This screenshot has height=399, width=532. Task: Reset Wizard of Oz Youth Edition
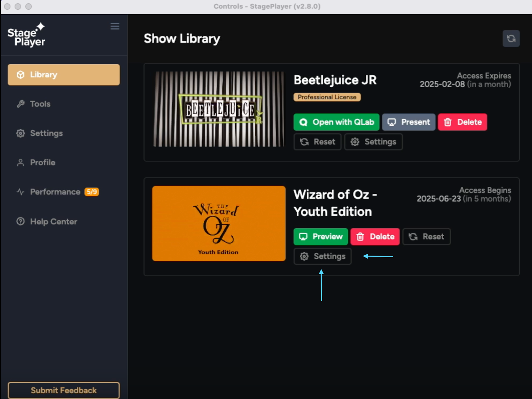[427, 237]
